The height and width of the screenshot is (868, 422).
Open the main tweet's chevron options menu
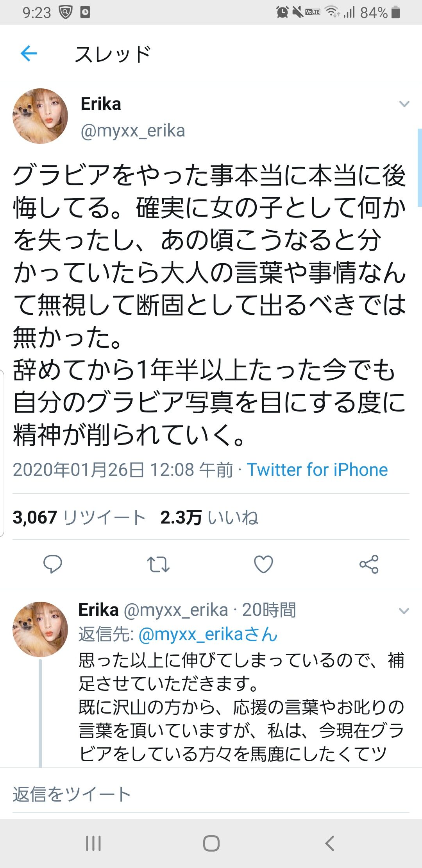[404, 104]
